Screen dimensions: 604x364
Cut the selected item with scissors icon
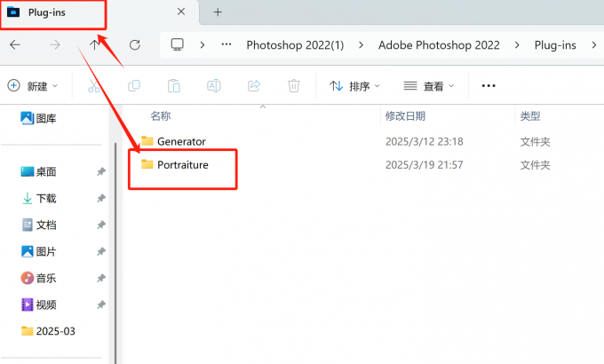[x=93, y=85]
